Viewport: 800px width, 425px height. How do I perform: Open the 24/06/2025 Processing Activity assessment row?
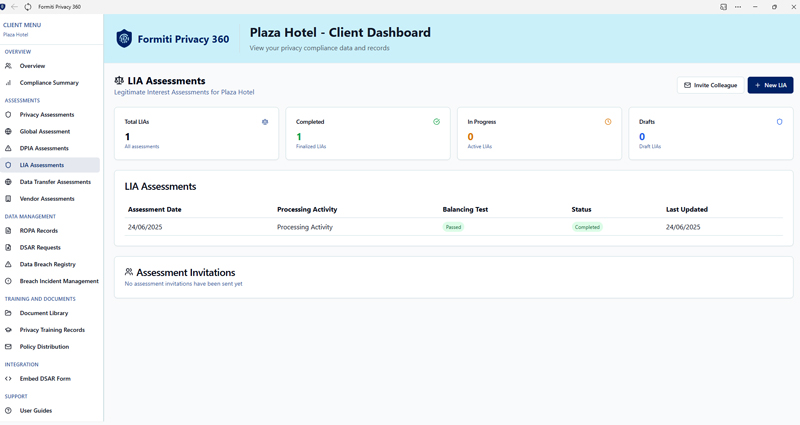305,227
